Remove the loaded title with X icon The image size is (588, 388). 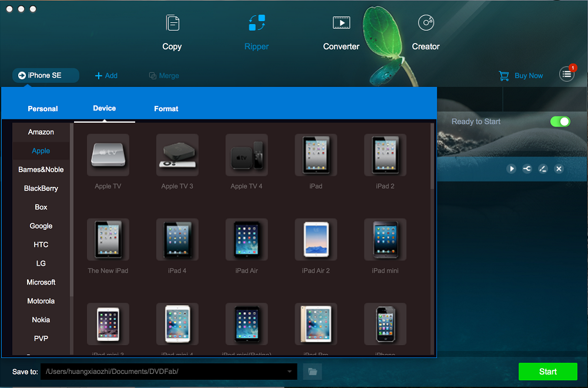tap(559, 169)
